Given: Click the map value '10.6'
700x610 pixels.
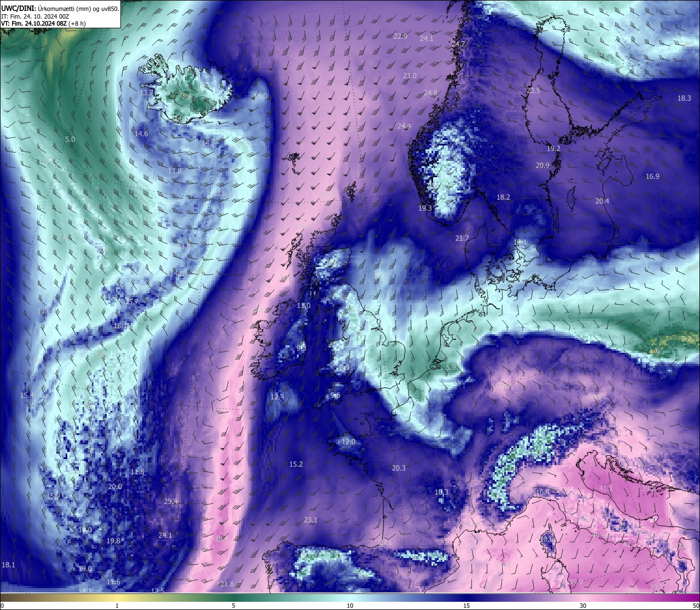Looking at the screenshot, I should tap(547, 539).
